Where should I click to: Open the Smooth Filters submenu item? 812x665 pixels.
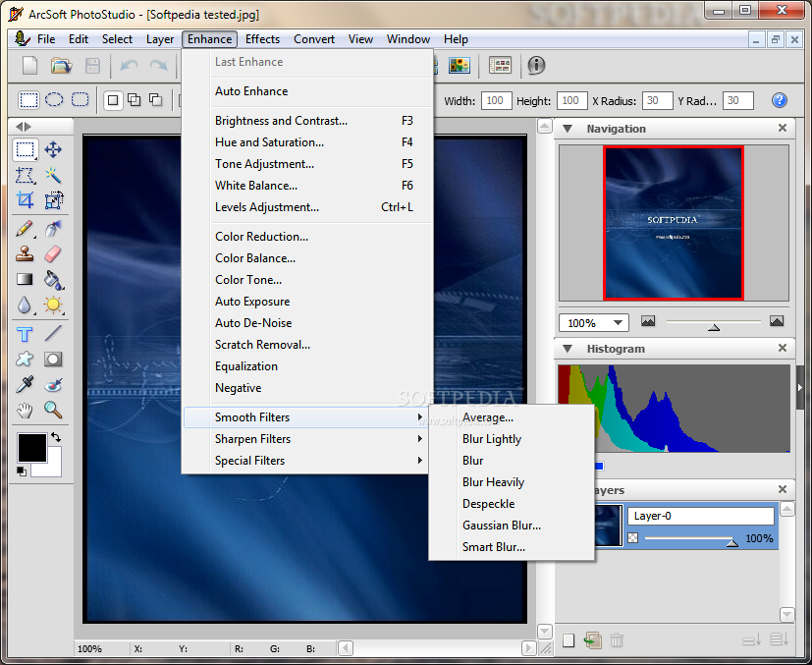pyautogui.click(x=306, y=417)
